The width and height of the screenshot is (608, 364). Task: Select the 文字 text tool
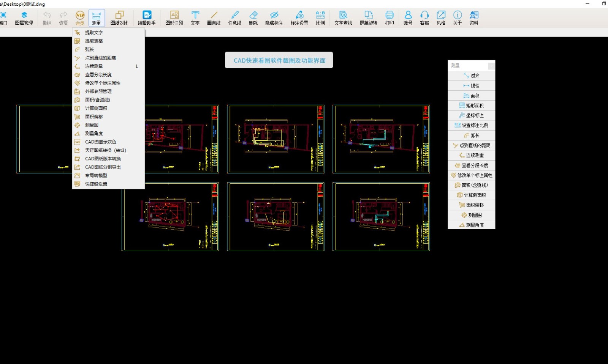[x=195, y=18]
